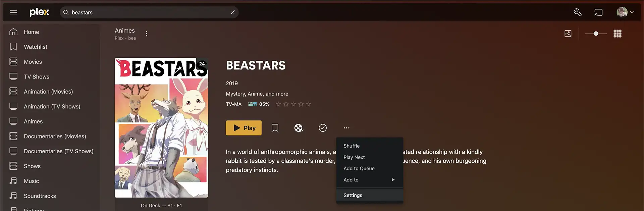The width and height of the screenshot is (644, 211).
Task: Select Shuffle in the context menu
Action: (370, 146)
